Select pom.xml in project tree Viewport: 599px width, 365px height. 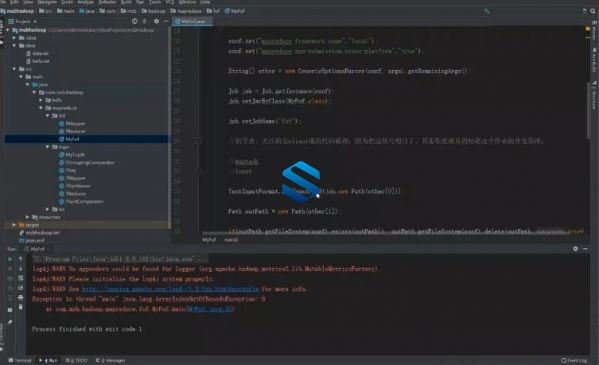click(32, 240)
